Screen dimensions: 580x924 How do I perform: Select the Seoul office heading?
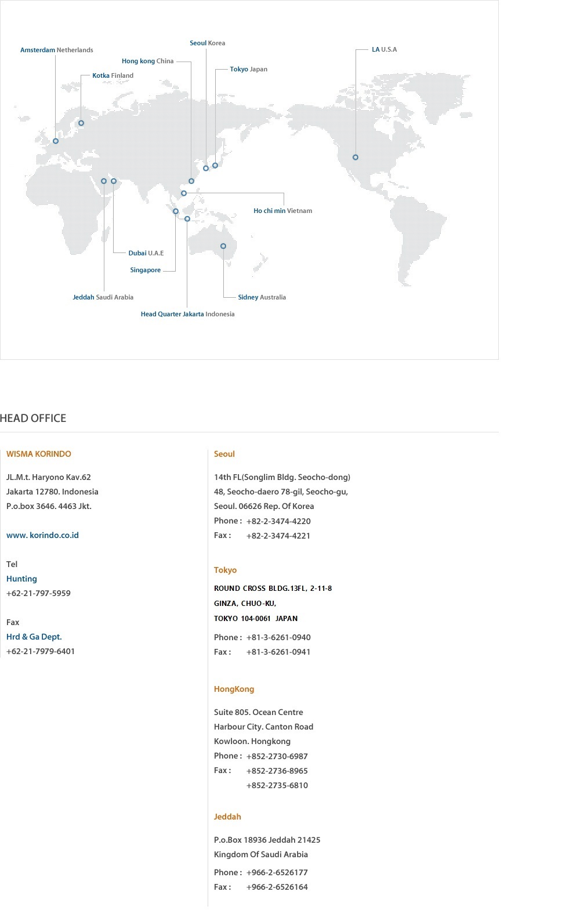pyautogui.click(x=224, y=454)
